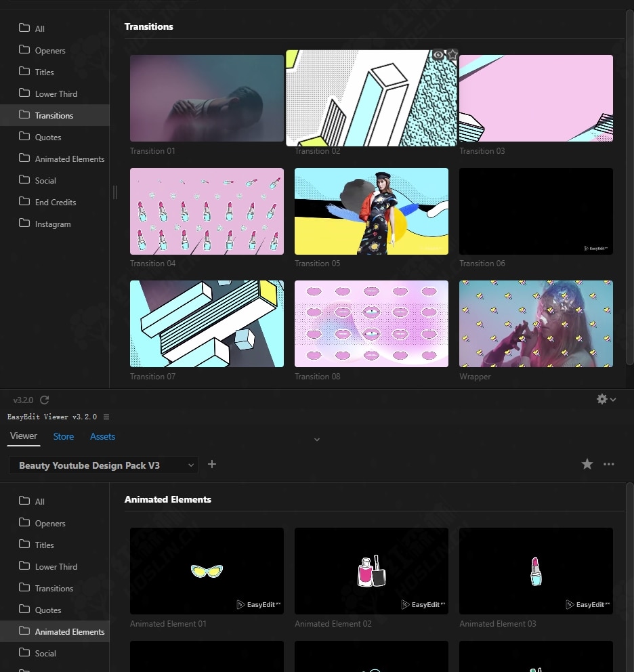Open Lower Third folder in lower panel

click(x=55, y=566)
